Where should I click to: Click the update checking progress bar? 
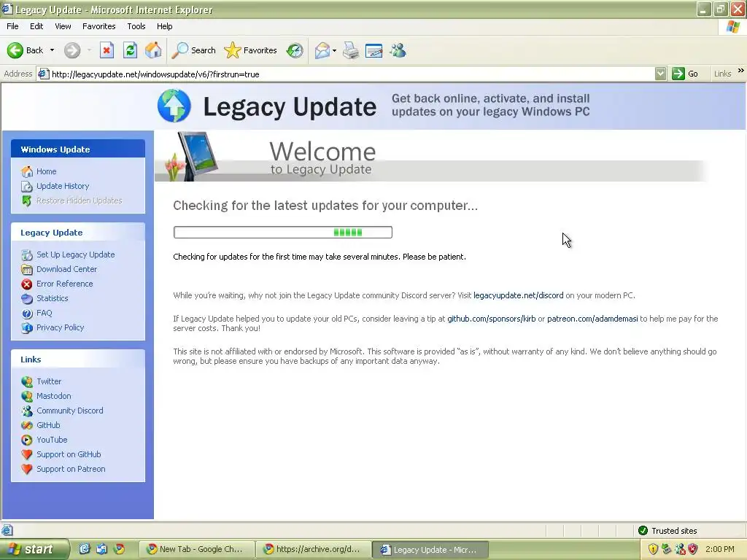pos(283,233)
